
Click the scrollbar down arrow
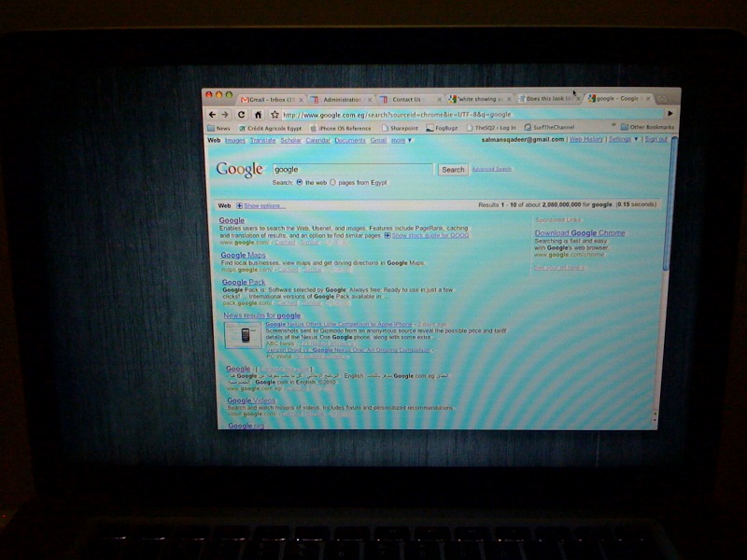655,421
